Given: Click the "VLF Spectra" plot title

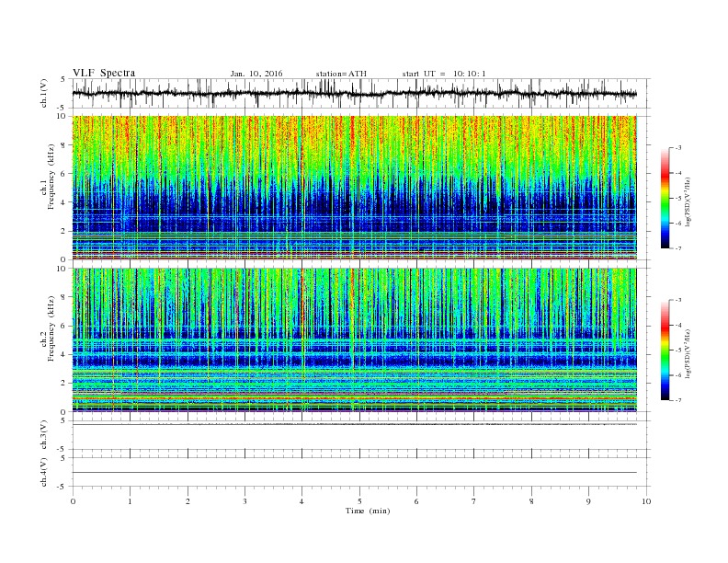Looking at the screenshot, I should (104, 73).
